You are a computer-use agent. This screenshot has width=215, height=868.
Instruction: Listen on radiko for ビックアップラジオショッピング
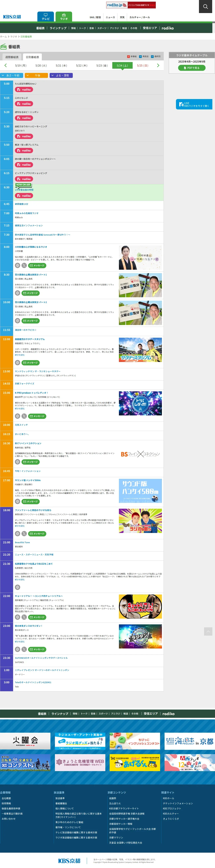[x=24, y=179]
